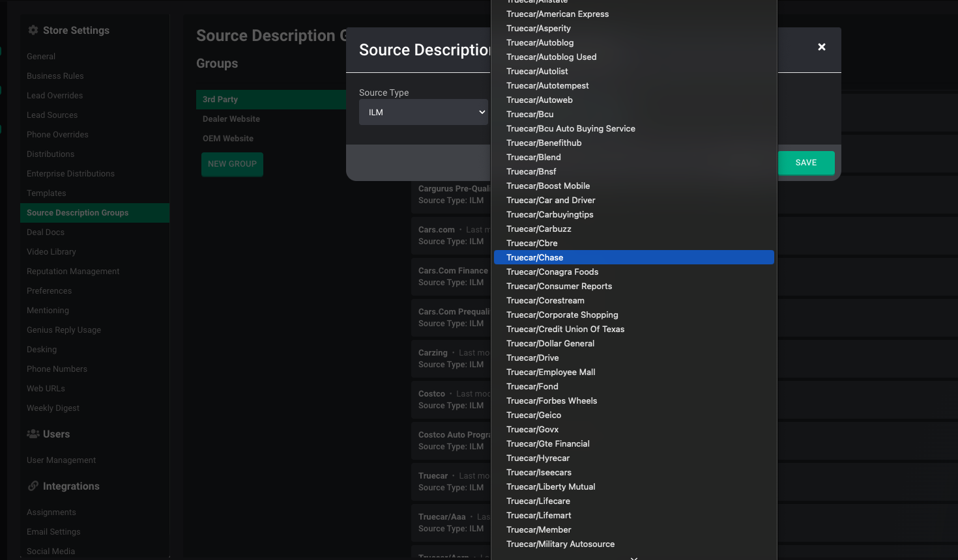This screenshot has width=958, height=560.
Task: Open Weekly Digest settings
Action: [x=53, y=408]
